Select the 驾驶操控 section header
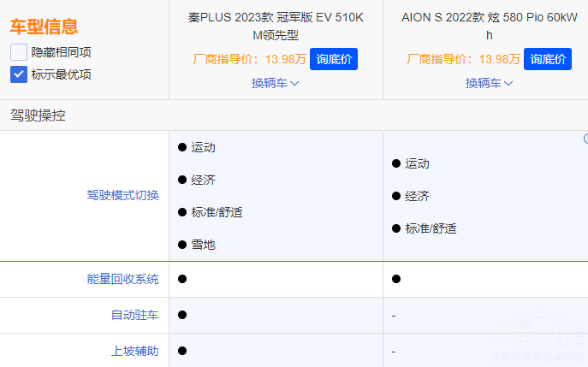This screenshot has width=588, height=367. [38, 115]
